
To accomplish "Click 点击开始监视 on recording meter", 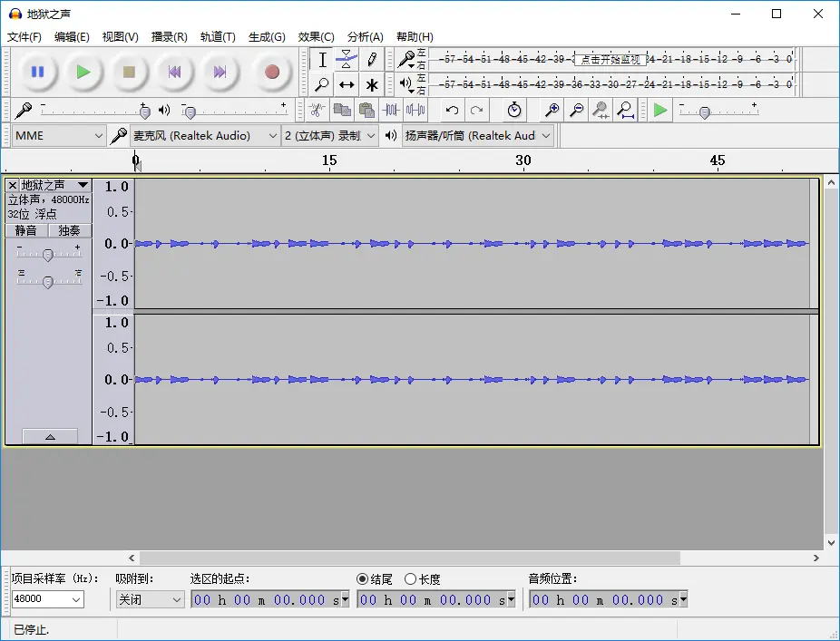I will 610,60.
